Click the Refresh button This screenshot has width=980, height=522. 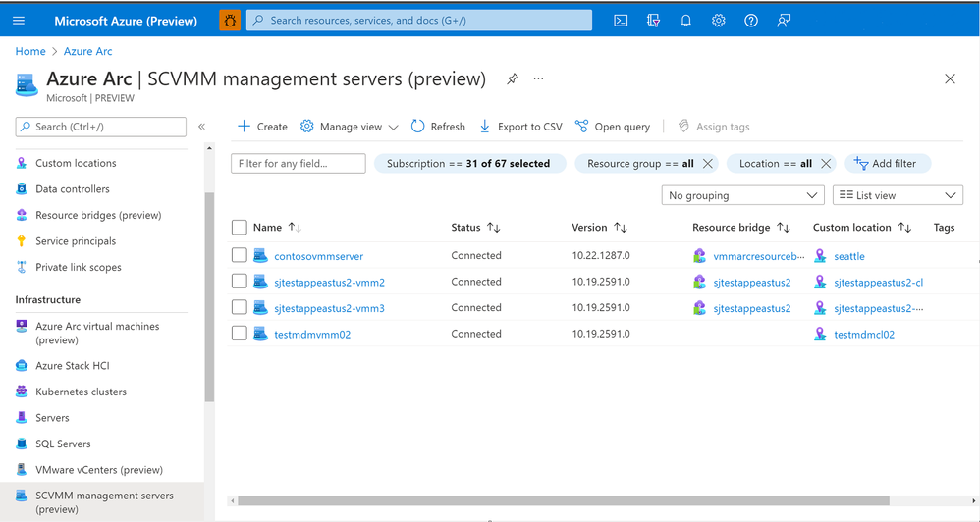tap(438, 127)
